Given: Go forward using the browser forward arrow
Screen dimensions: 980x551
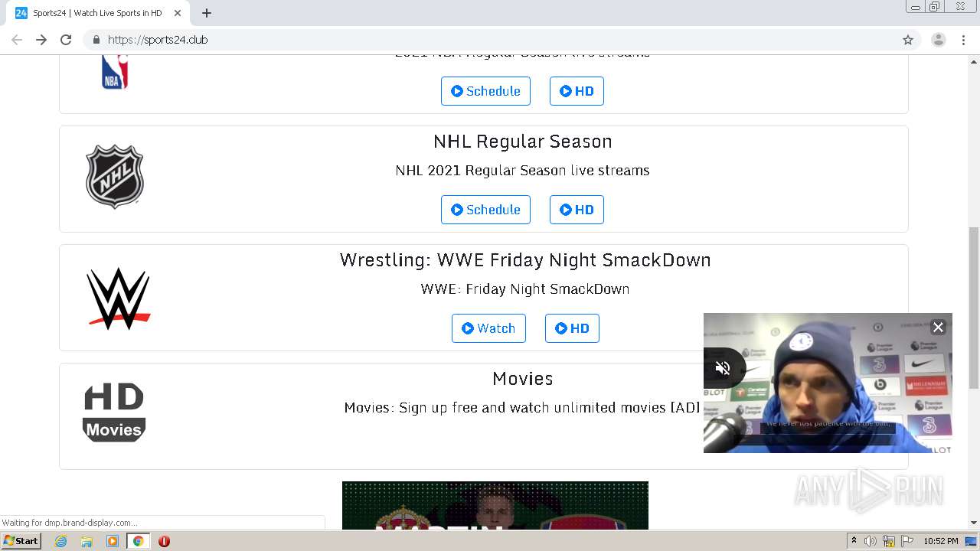Looking at the screenshot, I should click(41, 40).
